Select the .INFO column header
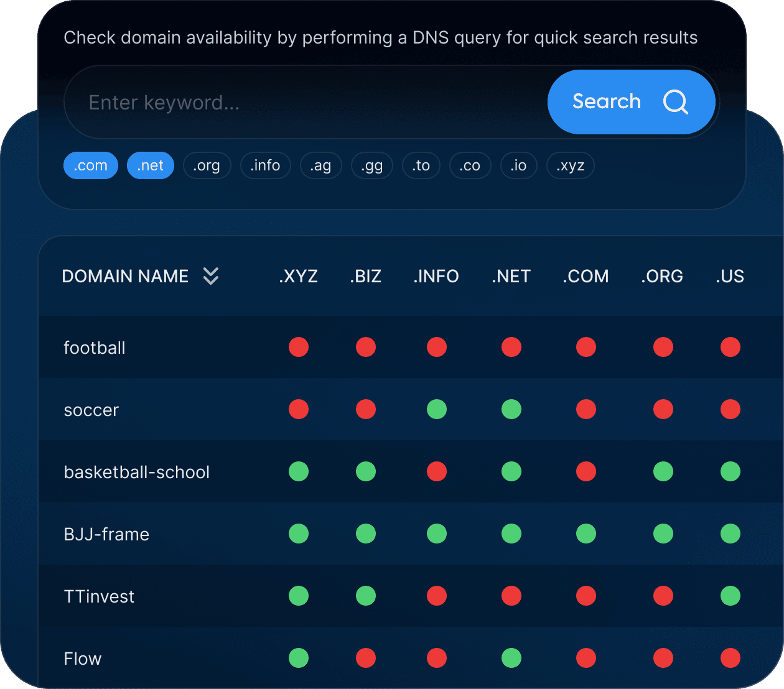784x689 pixels. point(436,276)
